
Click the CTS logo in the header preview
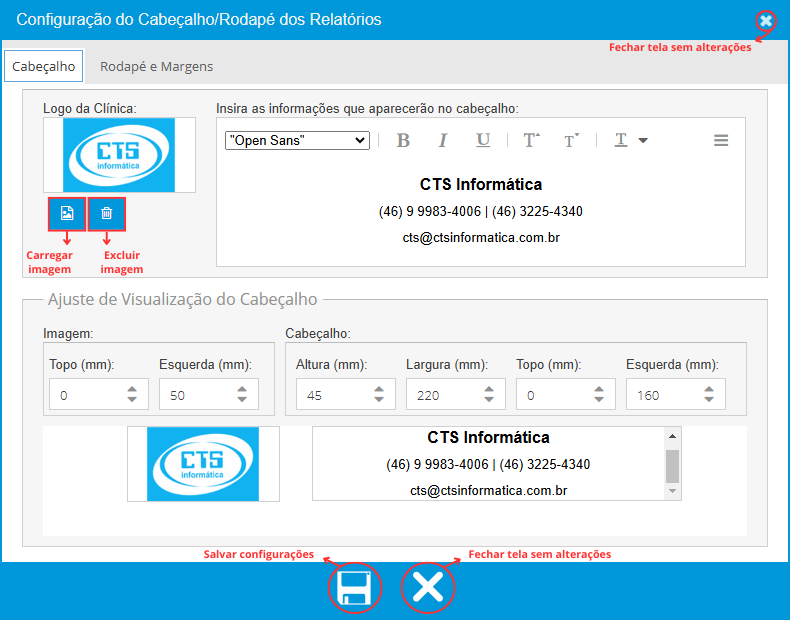click(x=203, y=464)
